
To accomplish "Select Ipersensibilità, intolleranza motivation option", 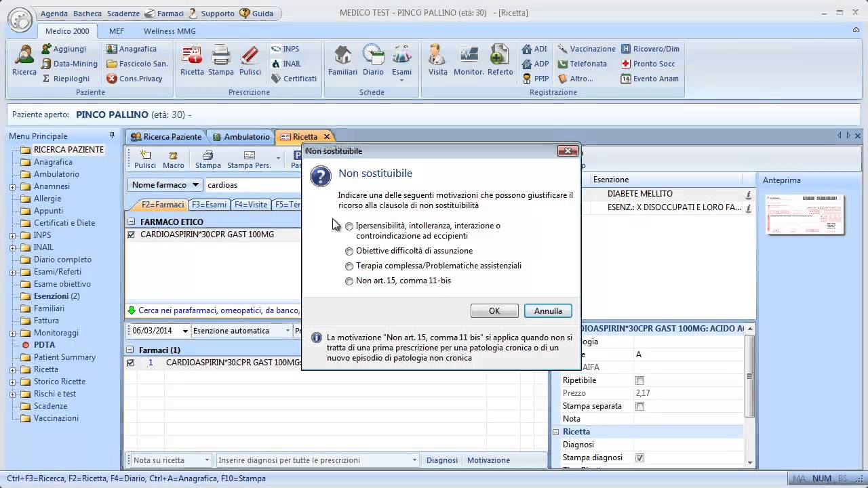I will click(x=349, y=226).
